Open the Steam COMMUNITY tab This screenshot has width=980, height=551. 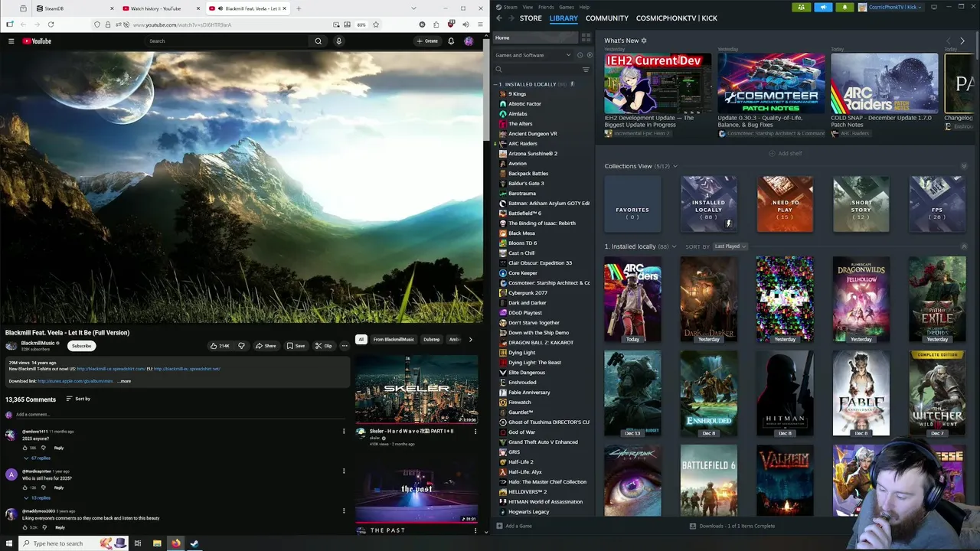pyautogui.click(x=607, y=18)
